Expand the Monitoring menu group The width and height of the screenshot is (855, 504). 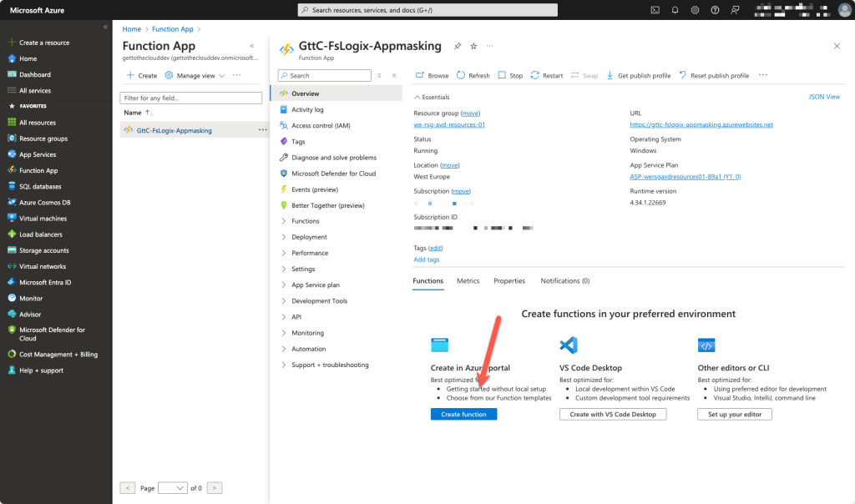tap(307, 333)
